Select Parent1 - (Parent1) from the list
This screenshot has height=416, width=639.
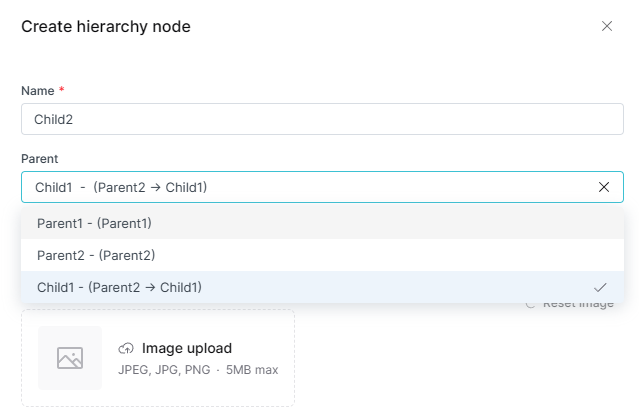pos(94,223)
